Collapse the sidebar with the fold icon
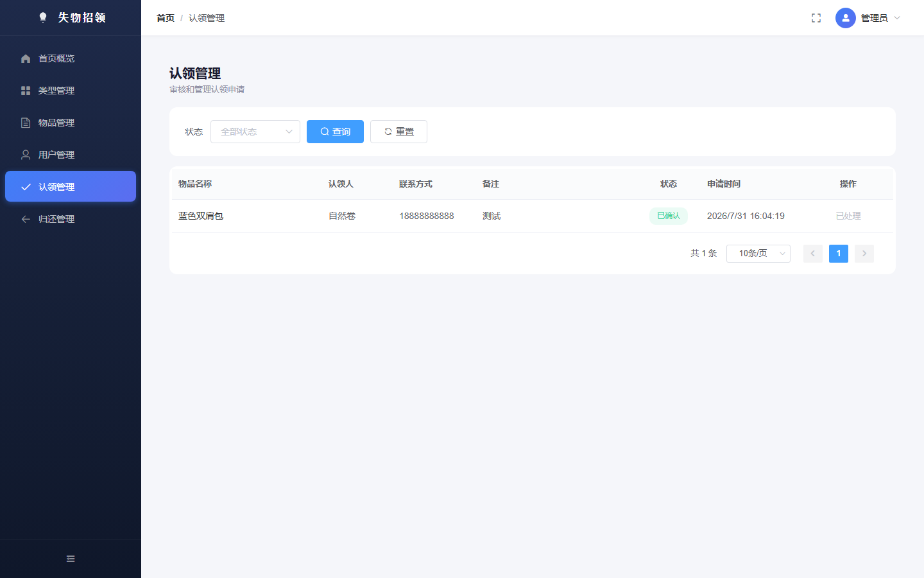Image resolution: width=924 pixels, height=578 pixels. click(x=71, y=559)
